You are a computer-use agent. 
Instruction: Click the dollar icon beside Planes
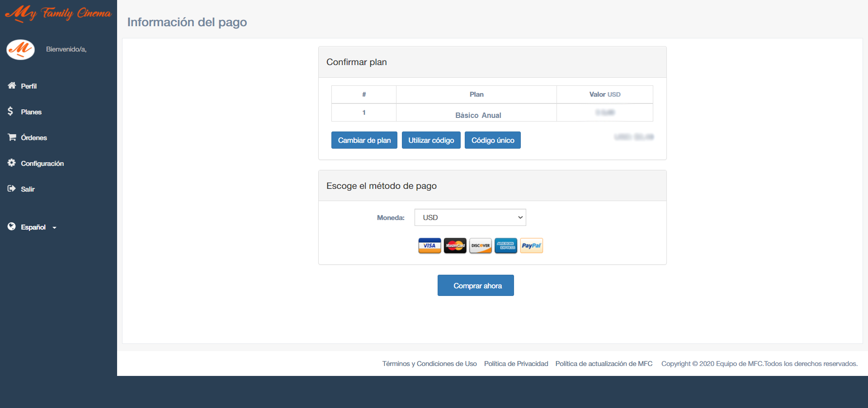(10, 111)
